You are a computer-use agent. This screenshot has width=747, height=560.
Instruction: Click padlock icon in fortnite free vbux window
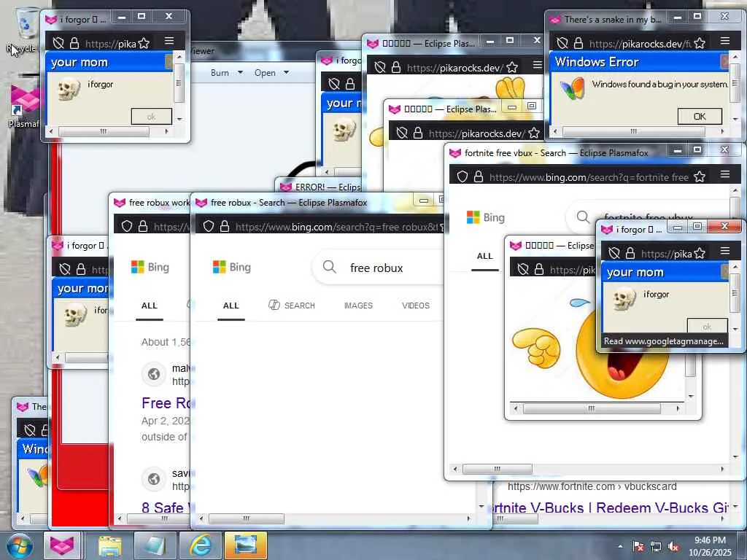point(479,176)
